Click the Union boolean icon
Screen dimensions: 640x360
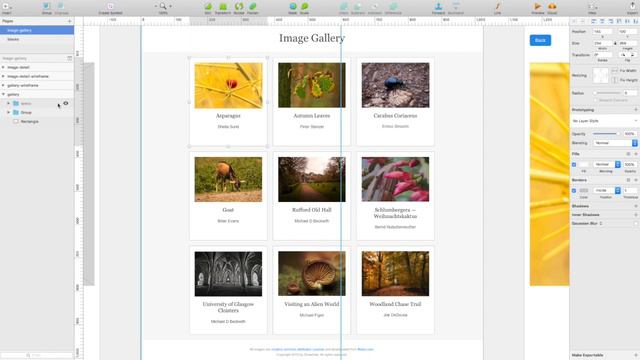click(344, 7)
